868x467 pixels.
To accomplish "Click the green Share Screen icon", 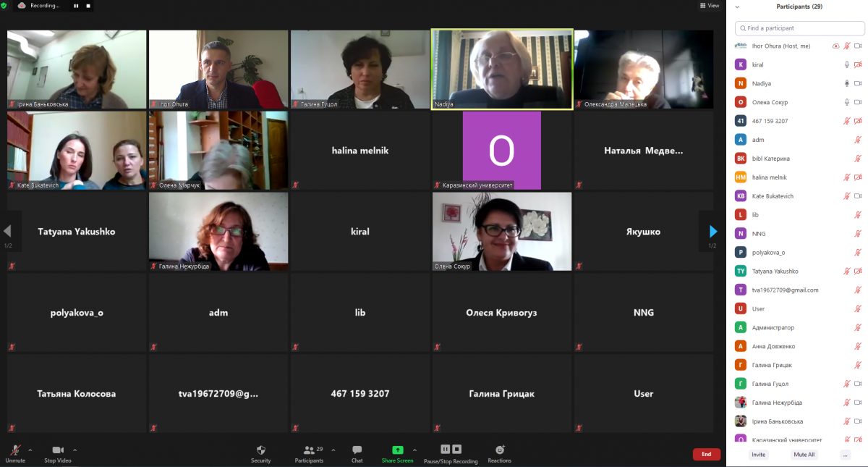I will click(397, 450).
